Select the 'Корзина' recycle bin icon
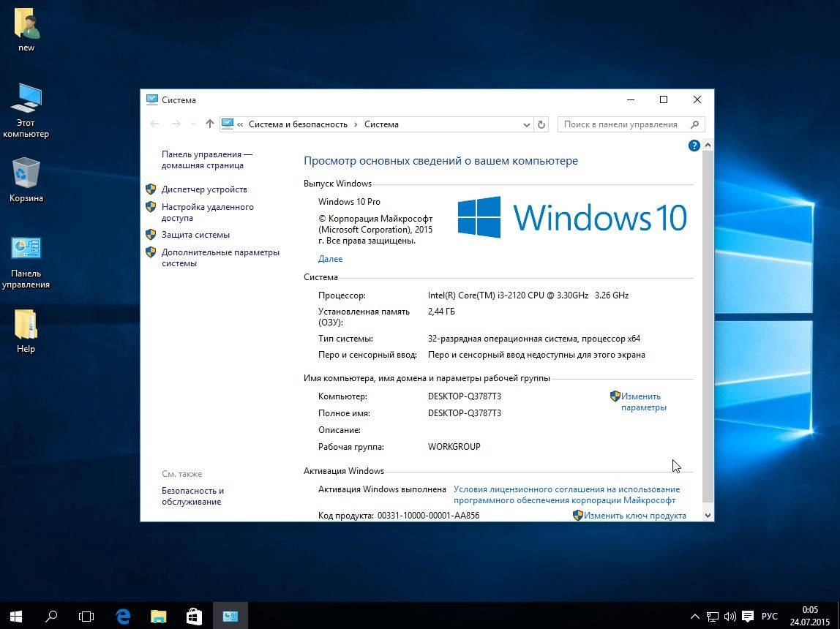Image resolution: width=840 pixels, height=629 pixels. coord(26,180)
